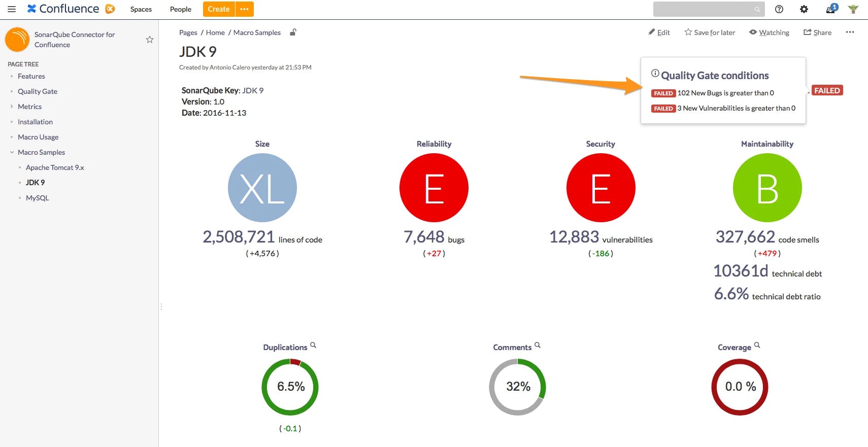Screen dimensions: 868x447
Task: Open create more options dropdown
Action: pyautogui.click(x=244, y=9)
